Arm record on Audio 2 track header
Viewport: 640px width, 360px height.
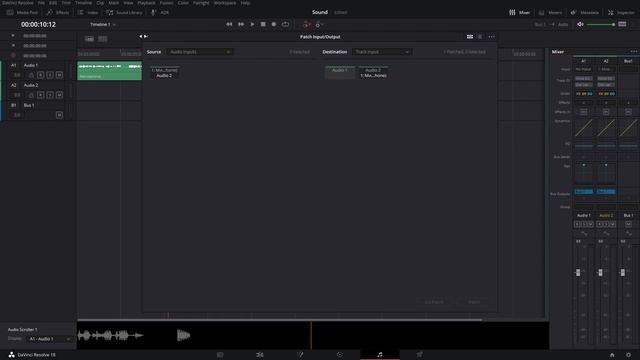coord(40,95)
